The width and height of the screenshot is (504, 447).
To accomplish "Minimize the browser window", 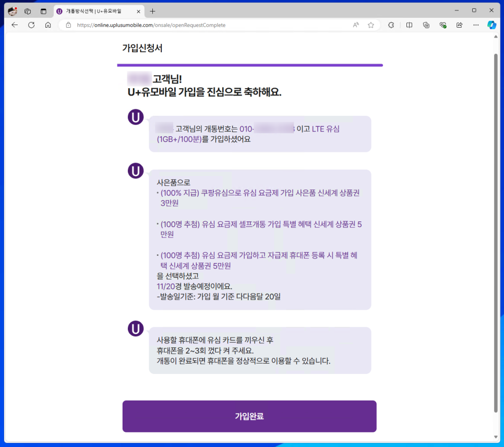I will [457, 10].
